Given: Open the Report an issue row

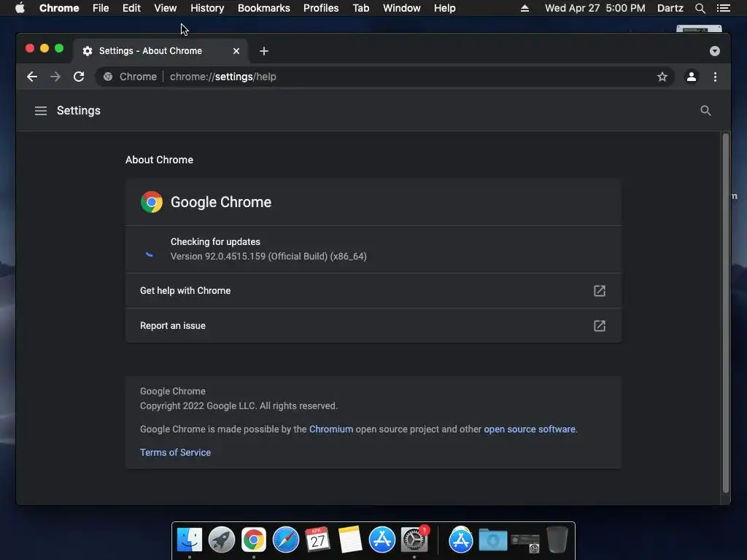Looking at the screenshot, I should [373, 326].
